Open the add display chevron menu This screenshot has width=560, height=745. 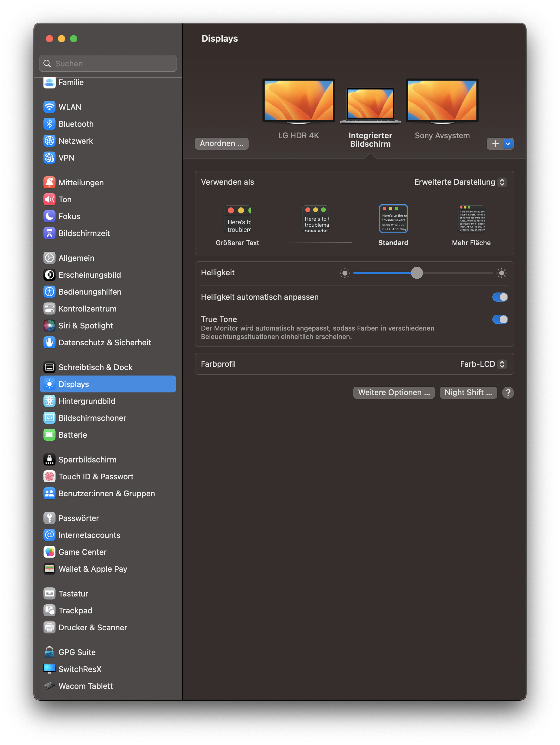[508, 144]
